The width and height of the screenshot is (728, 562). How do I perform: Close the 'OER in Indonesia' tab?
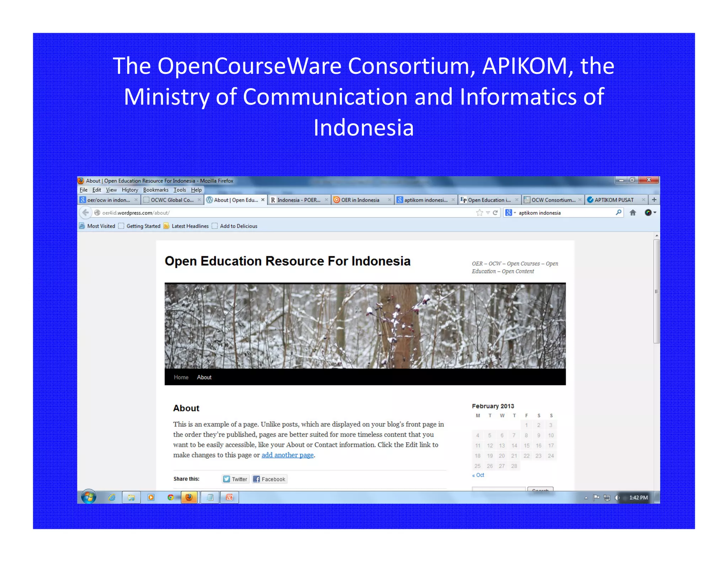pos(389,200)
